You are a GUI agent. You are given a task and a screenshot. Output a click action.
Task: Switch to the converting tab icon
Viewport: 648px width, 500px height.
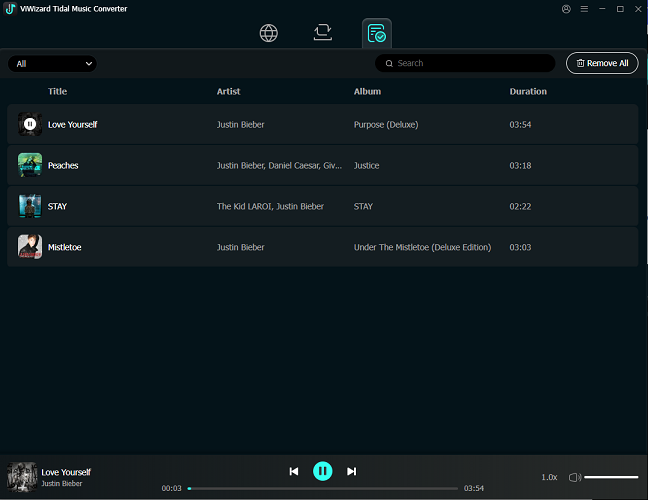coord(323,33)
